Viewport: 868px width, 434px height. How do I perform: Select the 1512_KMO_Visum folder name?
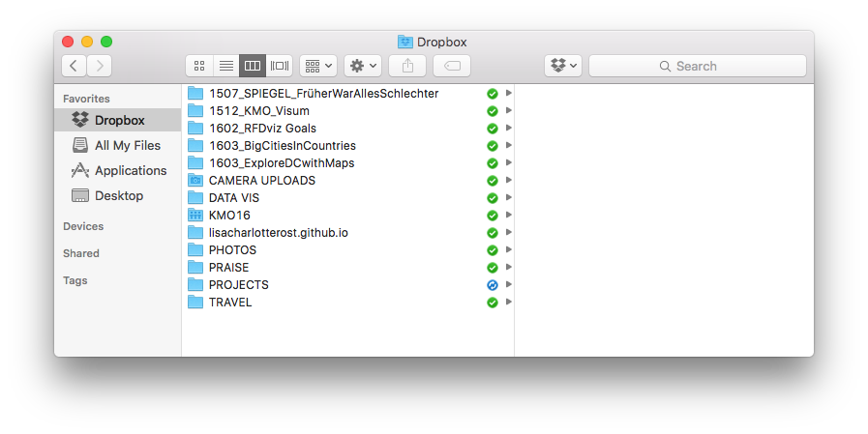259,110
